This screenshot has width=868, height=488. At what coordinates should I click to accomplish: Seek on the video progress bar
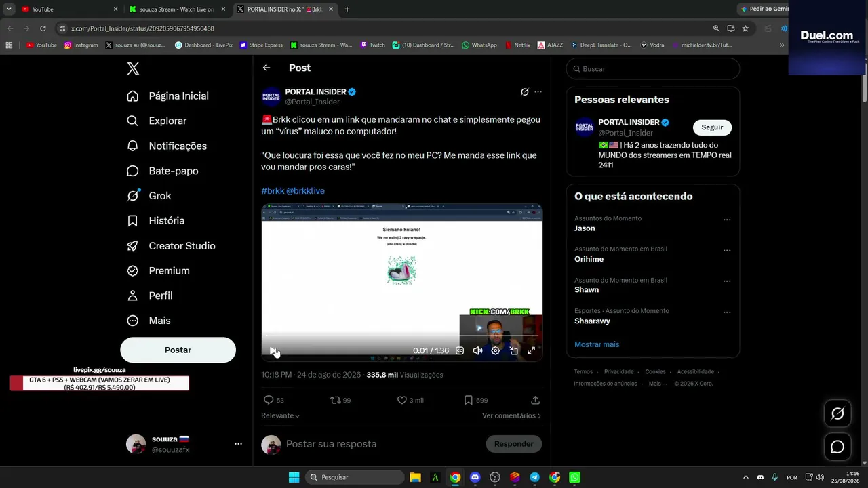(401, 335)
